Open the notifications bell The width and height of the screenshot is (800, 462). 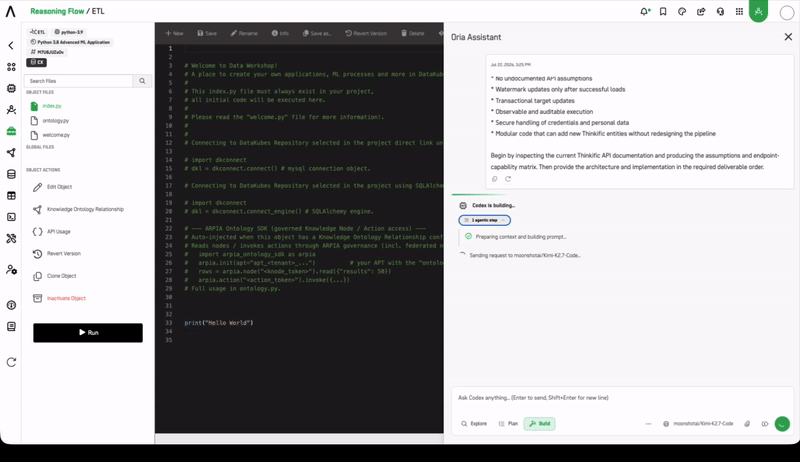point(644,11)
